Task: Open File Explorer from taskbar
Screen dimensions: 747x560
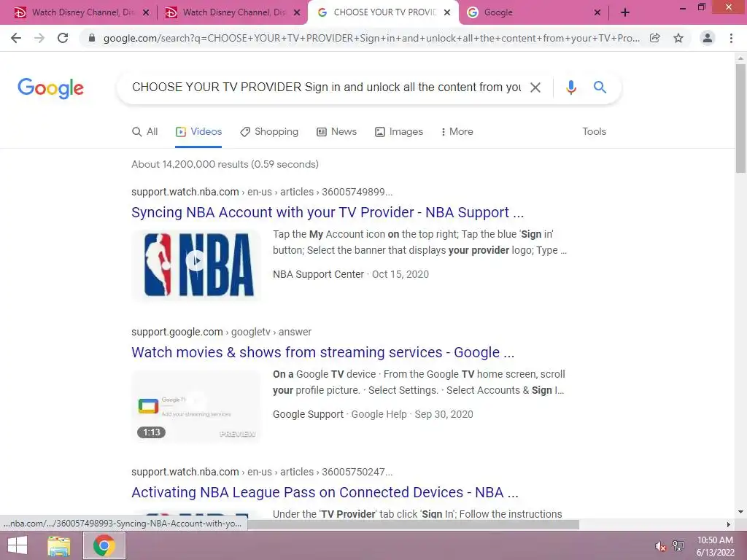Action: click(x=58, y=545)
